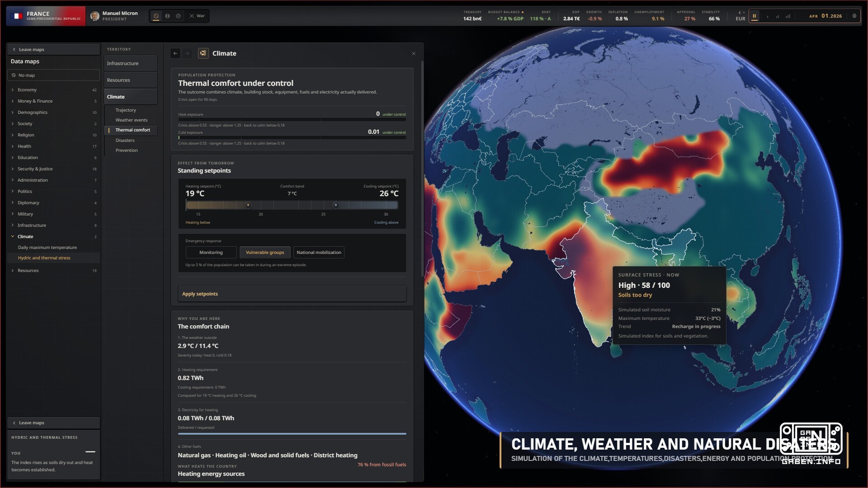Click the heating setpoint slider handle

[248, 205]
